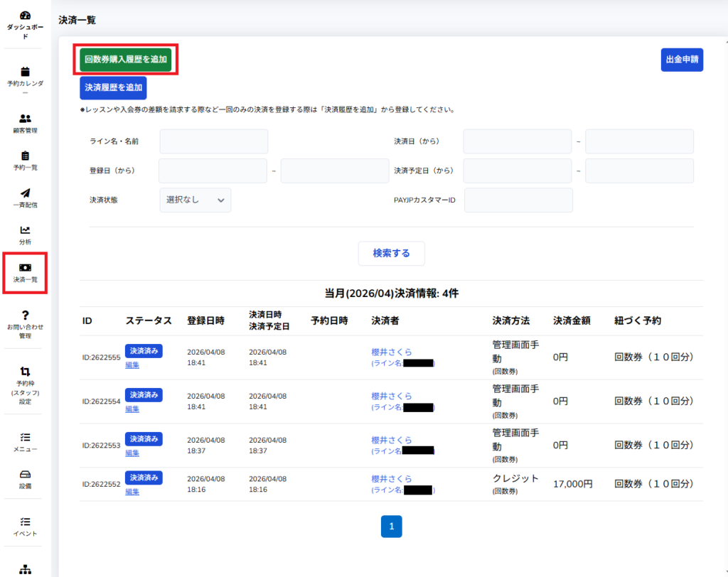Open the 予約一覧 clipboard icon

pyautogui.click(x=25, y=156)
